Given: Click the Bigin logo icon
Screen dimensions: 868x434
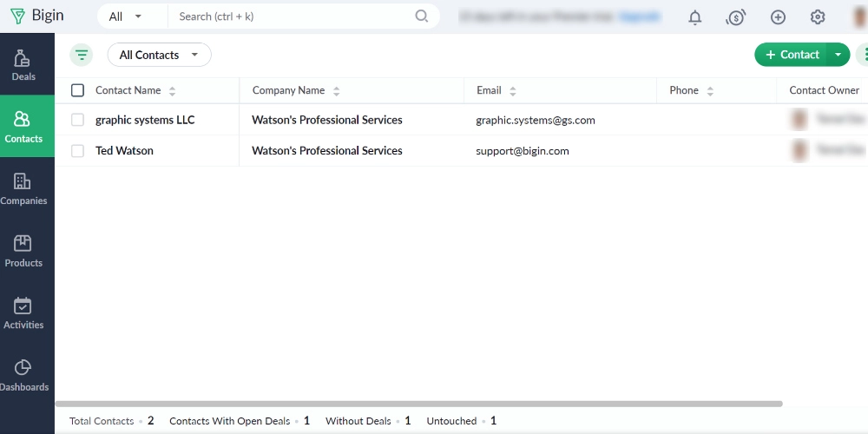Looking at the screenshot, I should coord(17,16).
